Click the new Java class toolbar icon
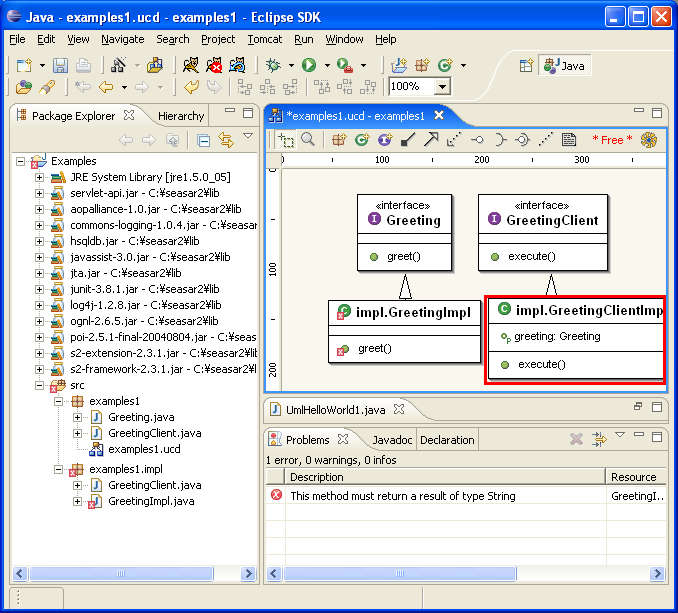 point(443,65)
